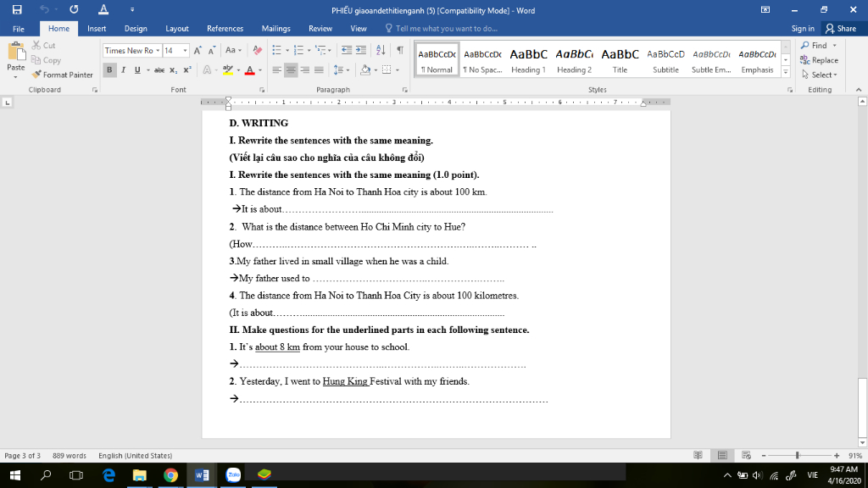Toggle center alignment

(291, 69)
